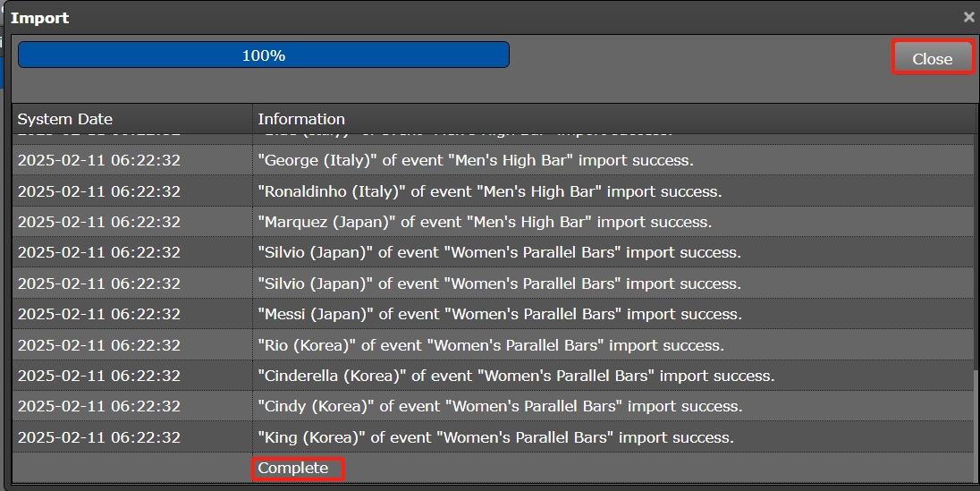Screen dimensions: 980x491
Task: Click the Marquez (Japan) Men's High Bar row
Action: [485, 222]
